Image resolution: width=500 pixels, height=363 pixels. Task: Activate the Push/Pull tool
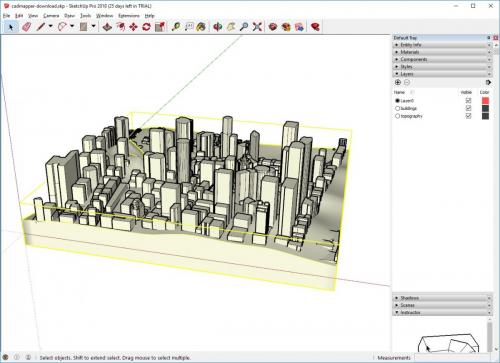[107, 27]
